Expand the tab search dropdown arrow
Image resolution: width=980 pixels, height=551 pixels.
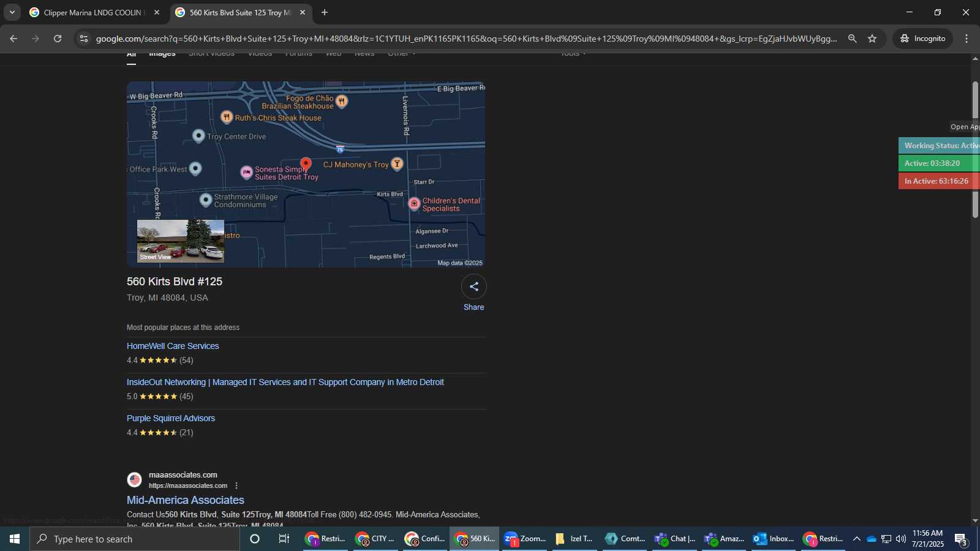pyautogui.click(x=12, y=12)
